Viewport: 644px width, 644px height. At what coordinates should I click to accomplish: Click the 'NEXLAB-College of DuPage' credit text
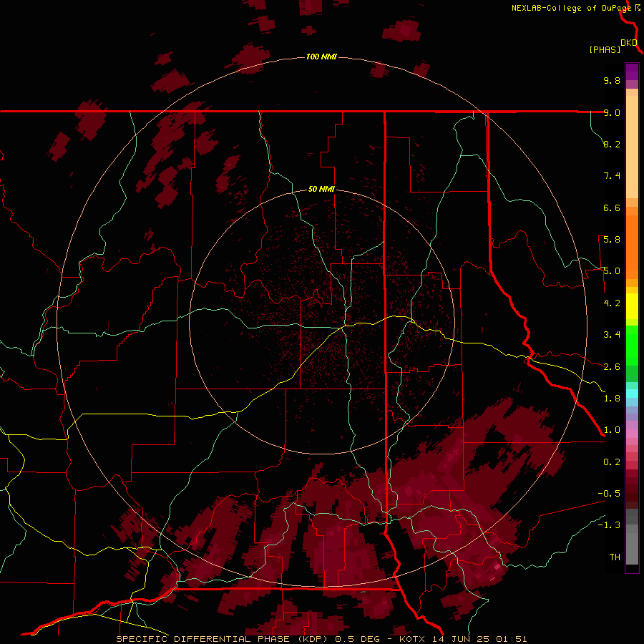click(x=571, y=8)
